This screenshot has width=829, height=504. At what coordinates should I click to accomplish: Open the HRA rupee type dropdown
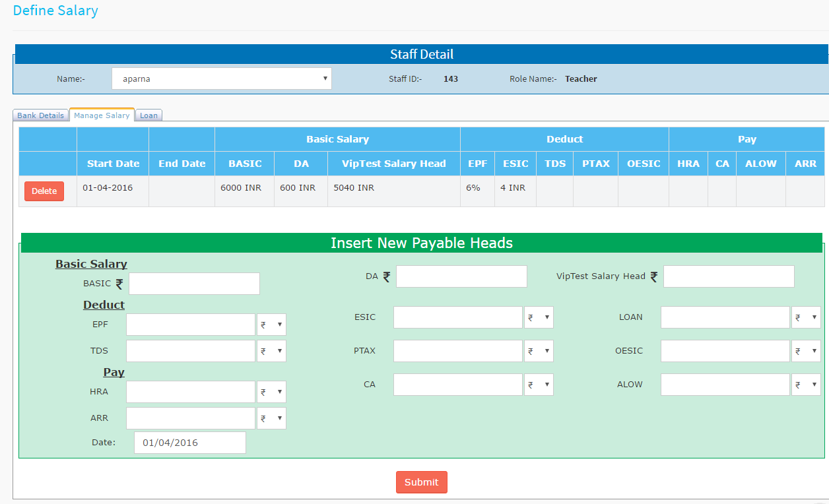(x=271, y=392)
